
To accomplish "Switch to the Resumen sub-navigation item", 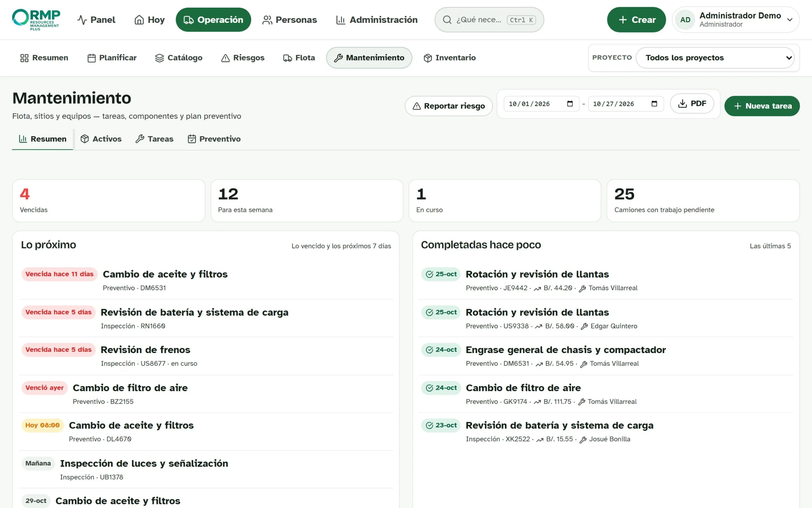I will [44, 58].
